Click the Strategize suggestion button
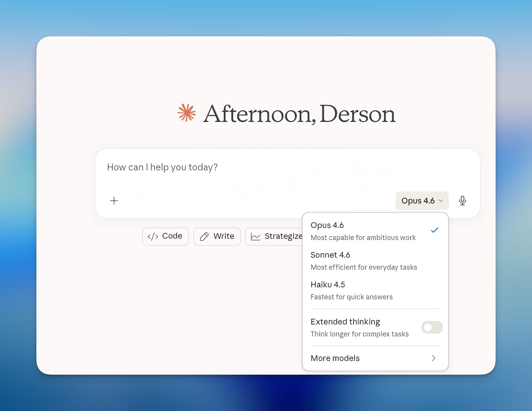 [x=274, y=236]
